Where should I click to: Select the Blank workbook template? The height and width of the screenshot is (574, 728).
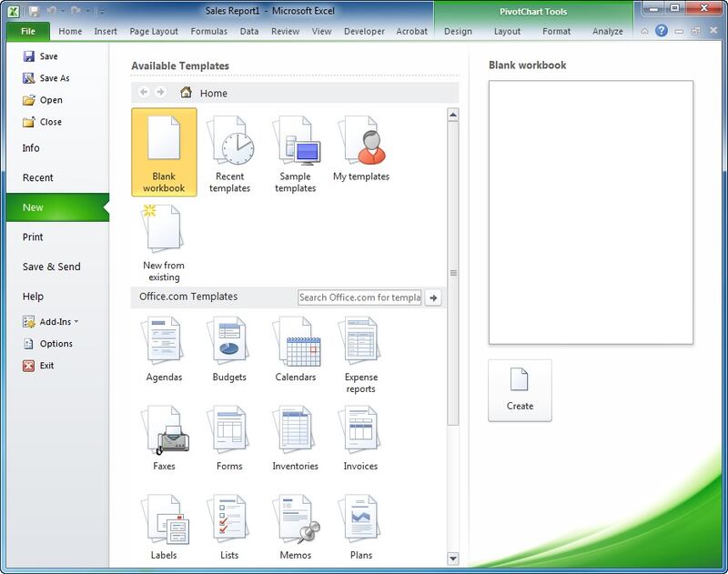pyautogui.click(x=164, y=152)
